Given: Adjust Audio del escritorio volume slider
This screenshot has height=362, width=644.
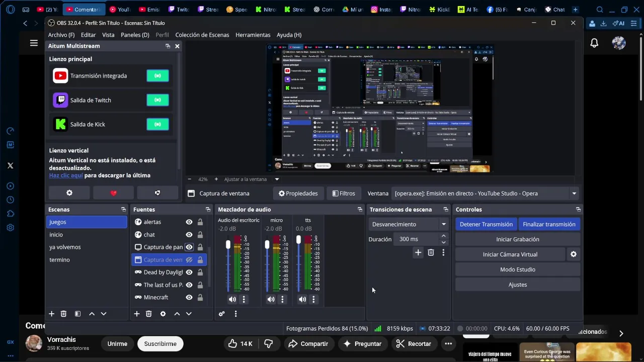Looking at the screenshot, I should click(228, 245).
